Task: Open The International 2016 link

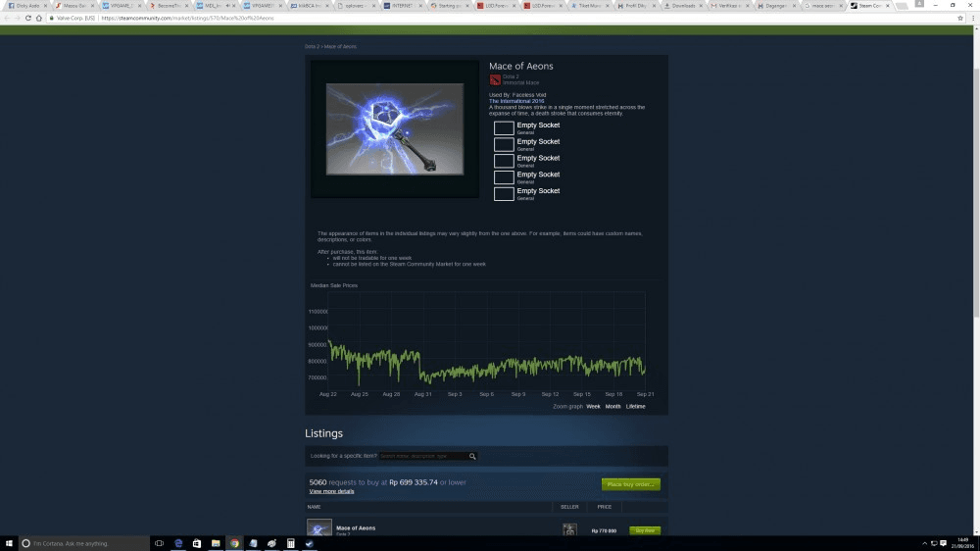Action: tap(516, 101)
